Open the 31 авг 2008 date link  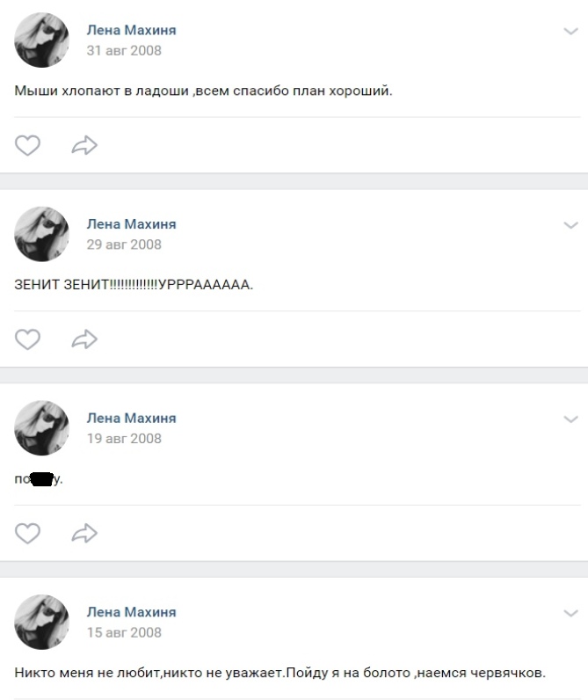[x=124, y=50]
